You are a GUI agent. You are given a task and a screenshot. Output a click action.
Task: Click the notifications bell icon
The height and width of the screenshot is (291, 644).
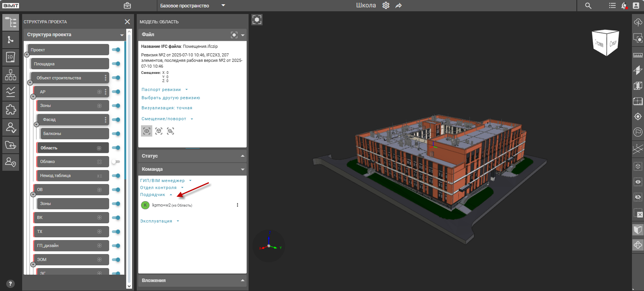point(624,5)
